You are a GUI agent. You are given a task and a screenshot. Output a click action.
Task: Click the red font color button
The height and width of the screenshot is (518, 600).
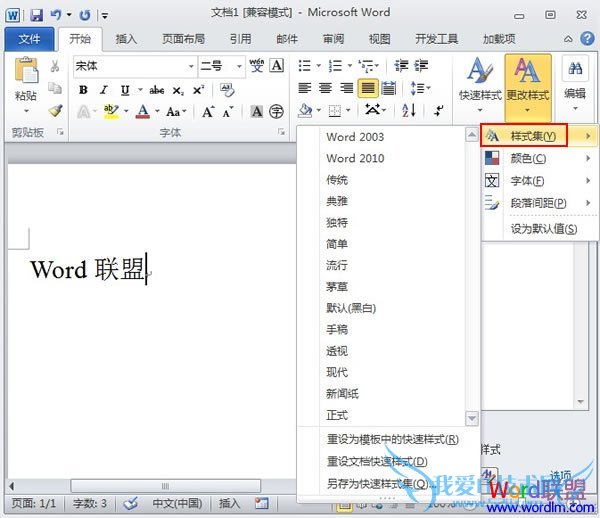143,111
